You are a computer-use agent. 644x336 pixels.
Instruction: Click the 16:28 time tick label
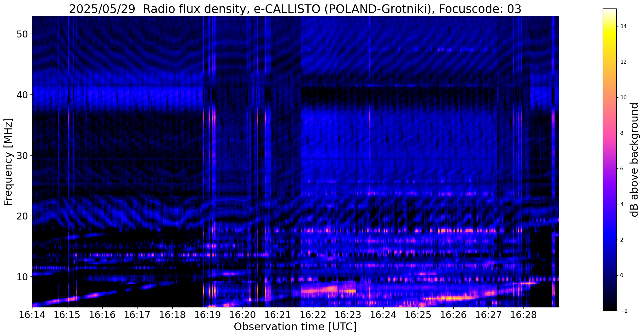524,315
